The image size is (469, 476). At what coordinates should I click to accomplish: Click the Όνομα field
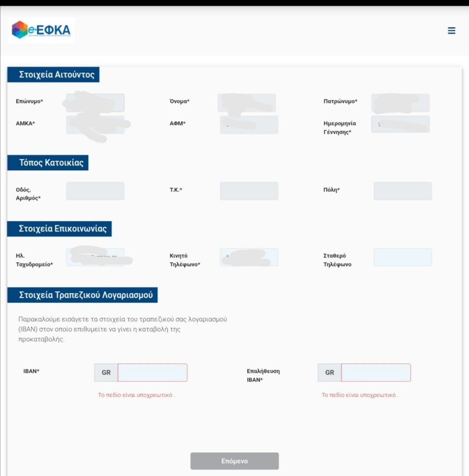247,103
